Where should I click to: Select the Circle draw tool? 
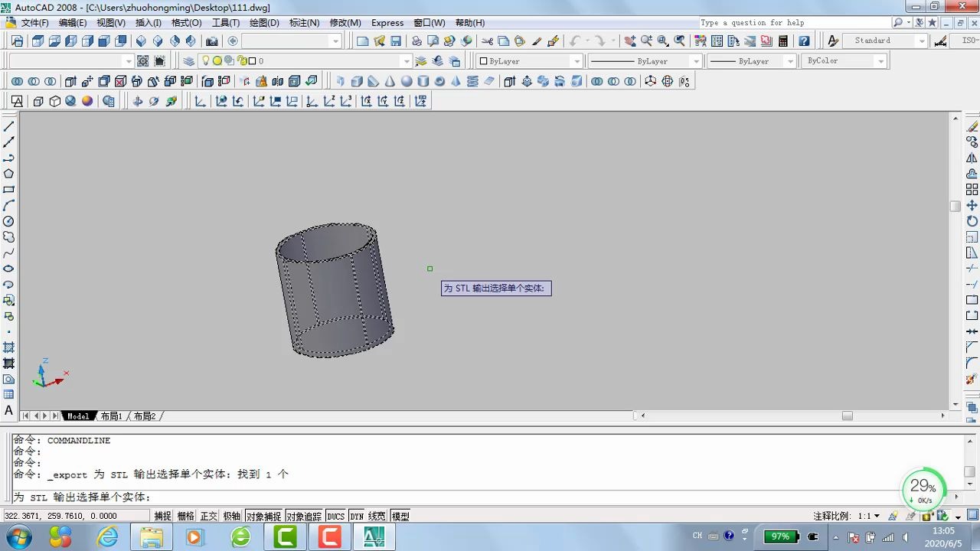pyautogui.click(x=9, y=221)
